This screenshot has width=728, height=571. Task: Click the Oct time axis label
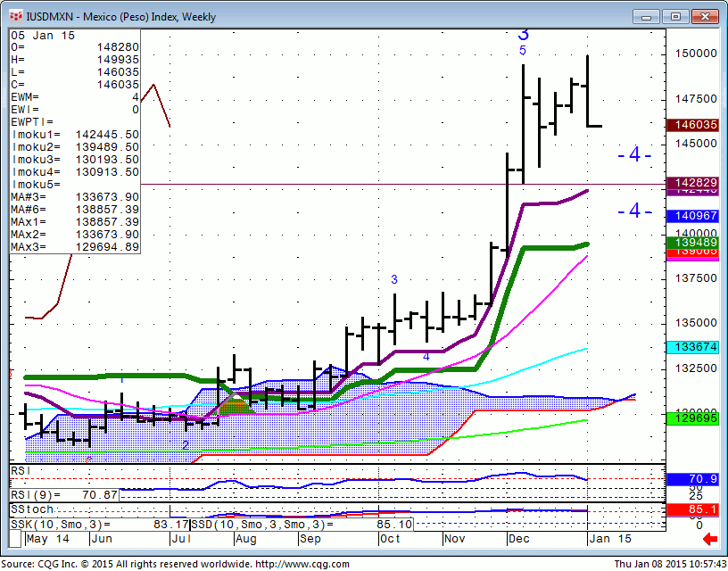tap(390, 539)
